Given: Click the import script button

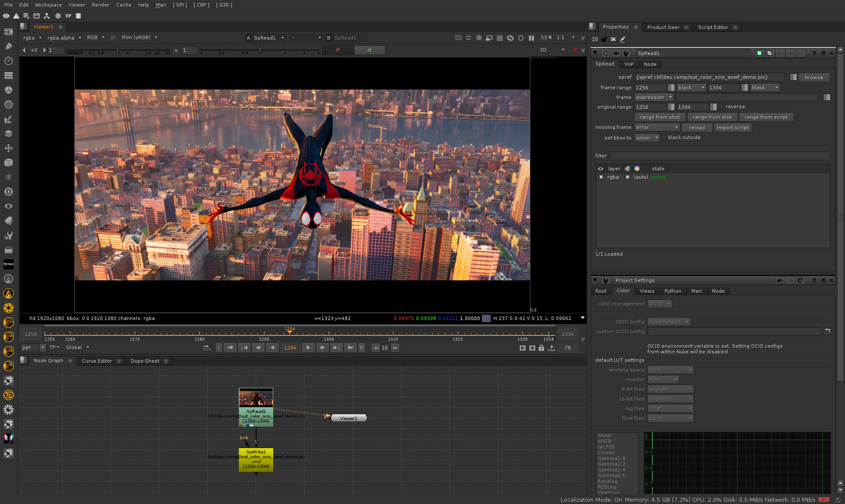Looking at the screenshot, I should tap(732, 128).
